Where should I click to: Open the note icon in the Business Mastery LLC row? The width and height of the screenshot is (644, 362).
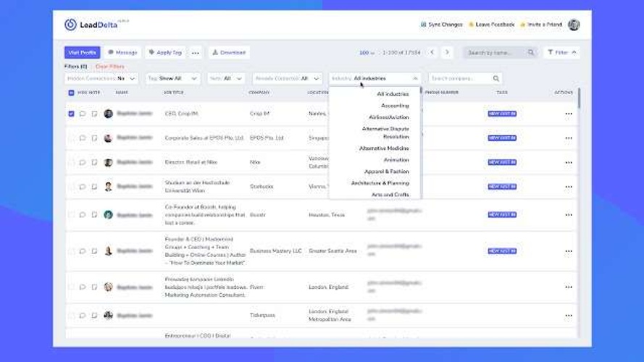pyautogui.click(x=94, y=251)
